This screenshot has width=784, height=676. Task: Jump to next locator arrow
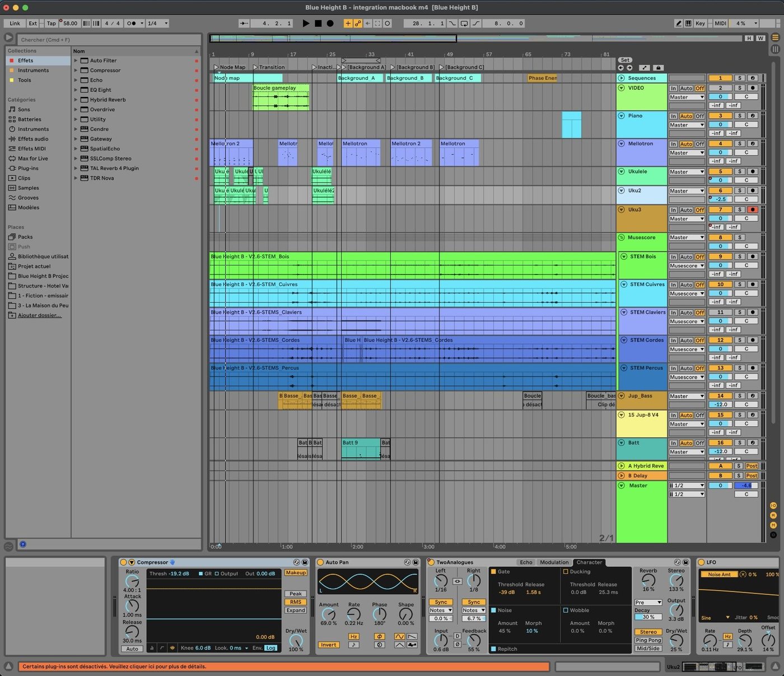tap(629, 68)
